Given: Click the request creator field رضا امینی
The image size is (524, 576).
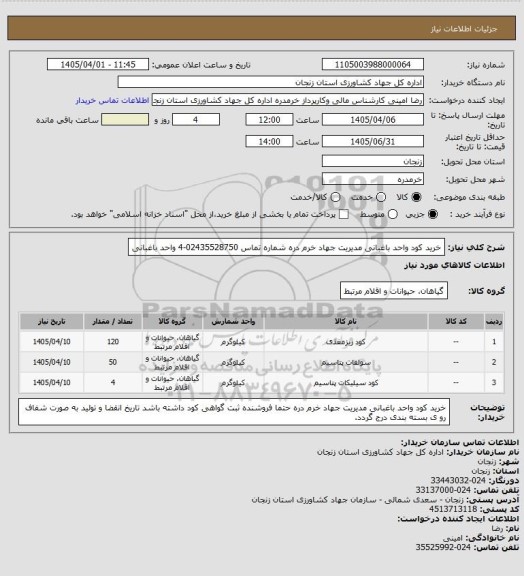Looking at the screenshot, I should [x=288, y=100].
